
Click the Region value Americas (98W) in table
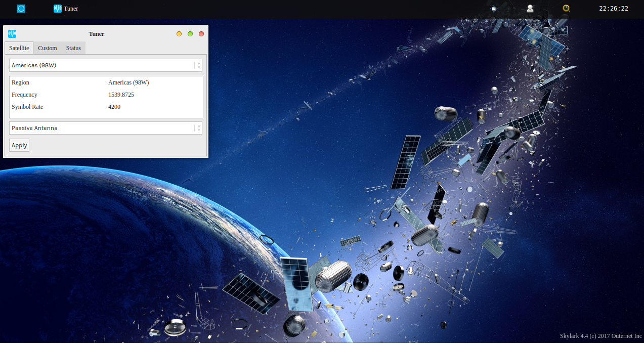[x=128, y=82]
